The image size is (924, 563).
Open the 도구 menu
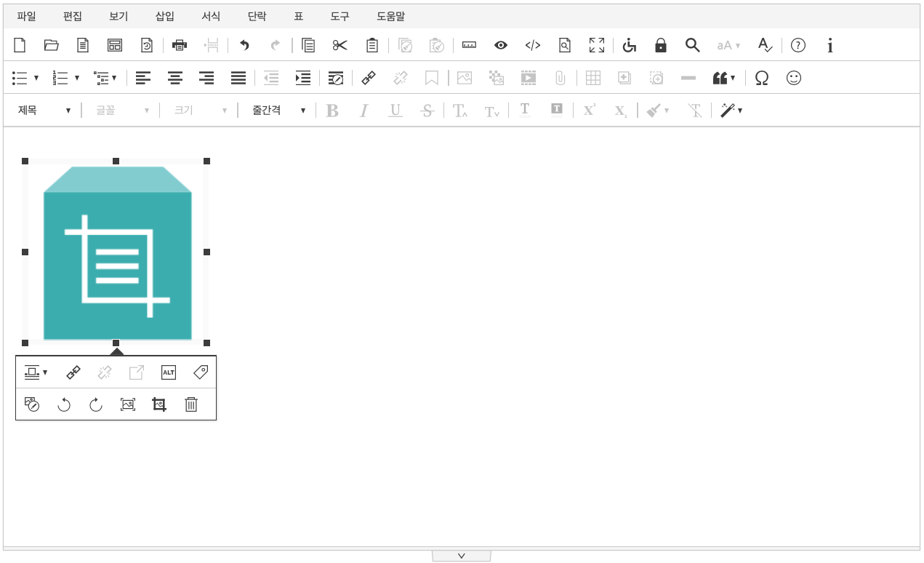tap(340, 16)
